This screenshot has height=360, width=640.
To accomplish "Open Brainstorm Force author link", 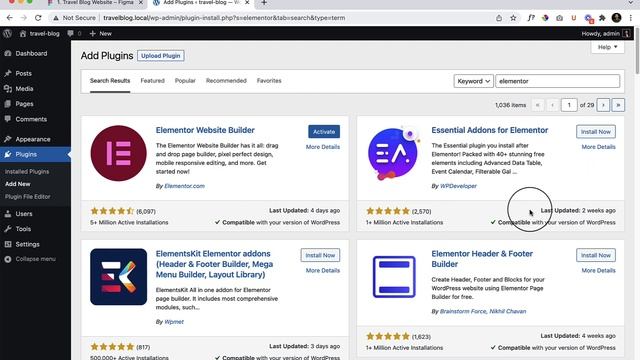I will (x=463, y=311).
